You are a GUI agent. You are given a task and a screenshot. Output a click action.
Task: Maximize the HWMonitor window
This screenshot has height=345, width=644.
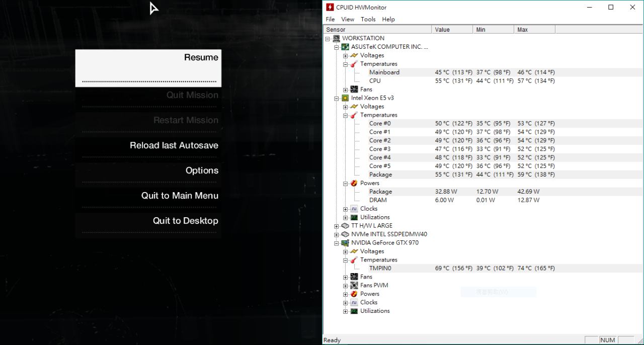tap(611, 7)
